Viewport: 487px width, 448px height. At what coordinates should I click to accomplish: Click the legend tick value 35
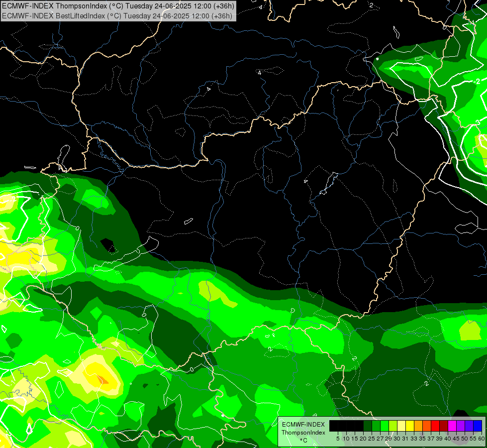(422, 439)
